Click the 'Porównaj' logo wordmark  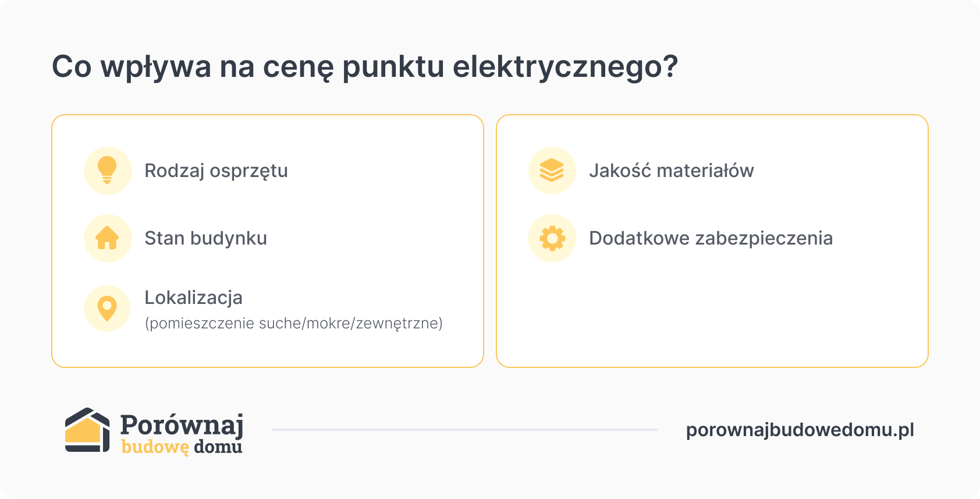click(182, 424)
